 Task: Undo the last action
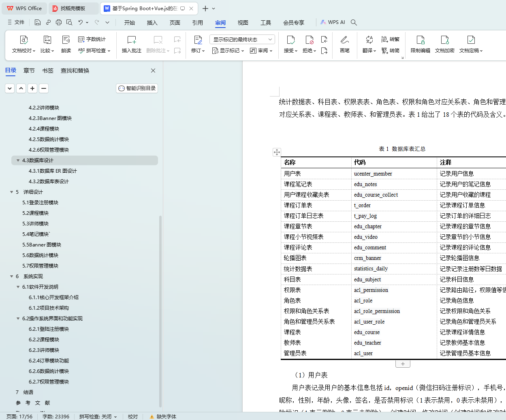coord(81,22)
